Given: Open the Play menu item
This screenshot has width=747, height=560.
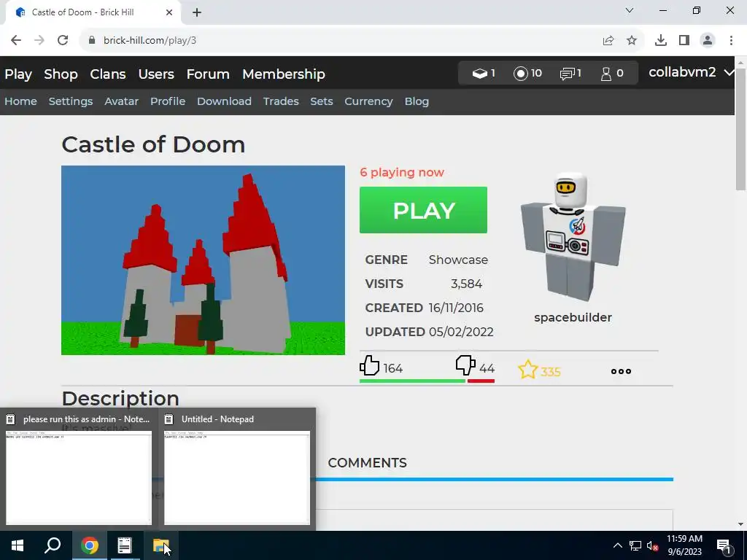Looking at the screenshot, I should tap(18, 74).
